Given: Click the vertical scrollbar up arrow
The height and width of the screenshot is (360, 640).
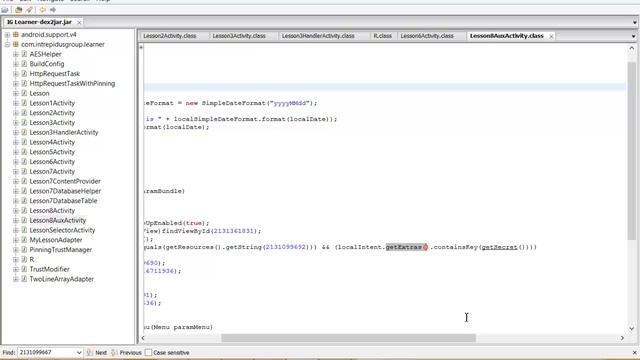Looking at the screenshot, I should tap(631, 48).
